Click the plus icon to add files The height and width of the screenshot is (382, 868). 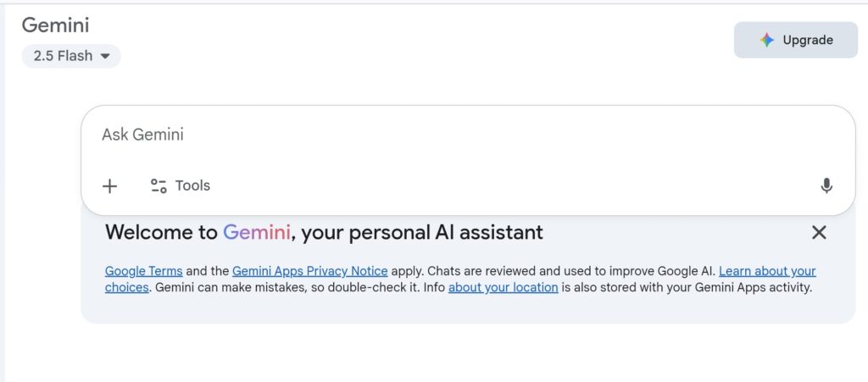coord(109,186)
